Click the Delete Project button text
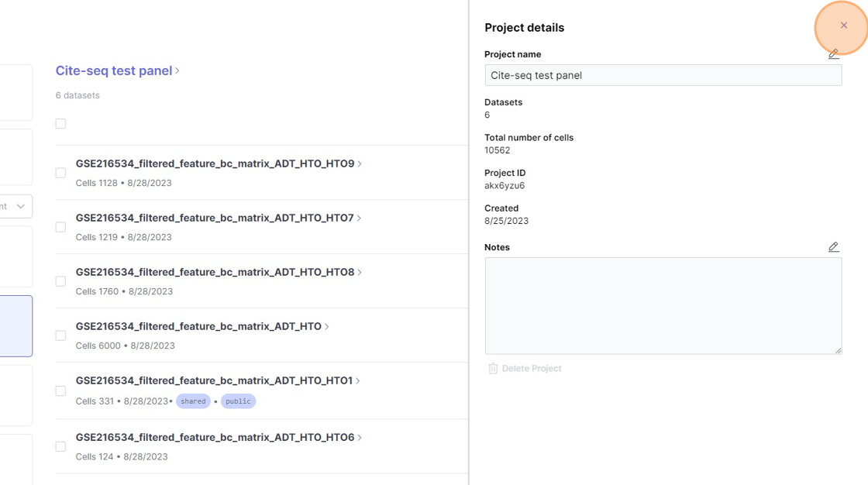The width and height of the screenshot is (868, 485). [x=532, y=369]
